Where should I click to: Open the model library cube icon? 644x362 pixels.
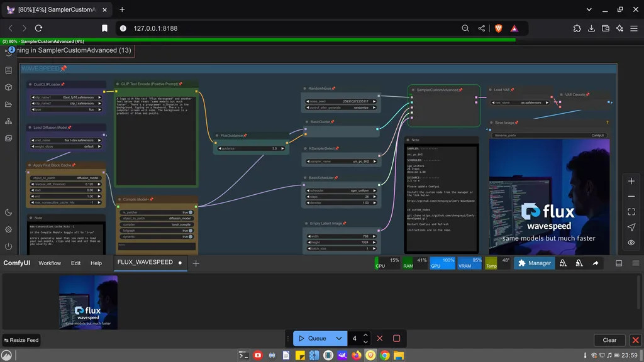9,87
